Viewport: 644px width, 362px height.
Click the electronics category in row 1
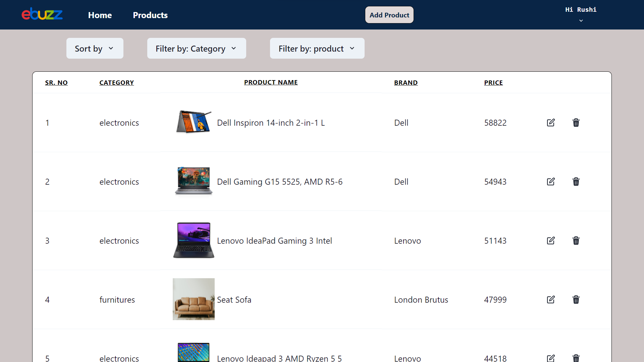119,123
